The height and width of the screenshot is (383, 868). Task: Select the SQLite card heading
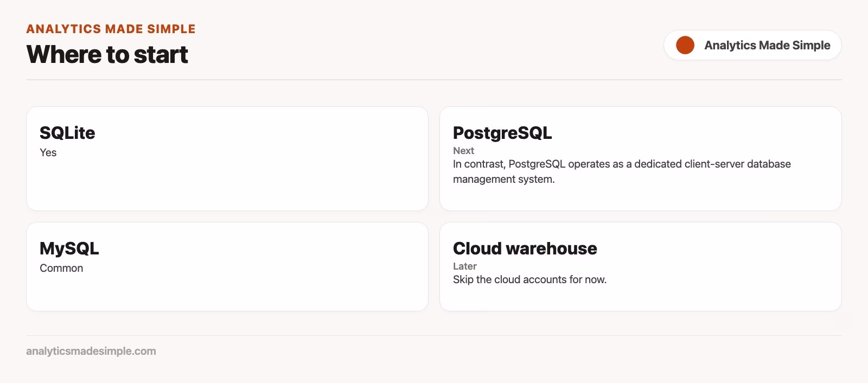(x=67, y=132)
